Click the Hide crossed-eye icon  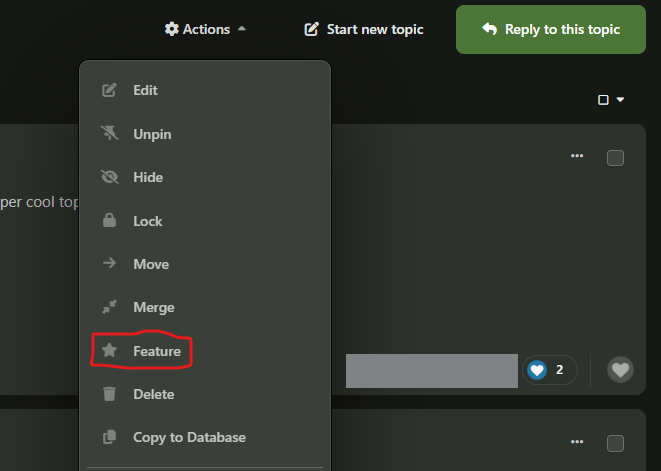coord(110,177)
